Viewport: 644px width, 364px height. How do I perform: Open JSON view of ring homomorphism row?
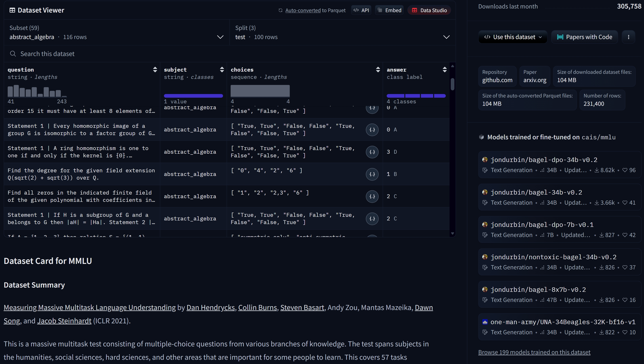[372, 152]
